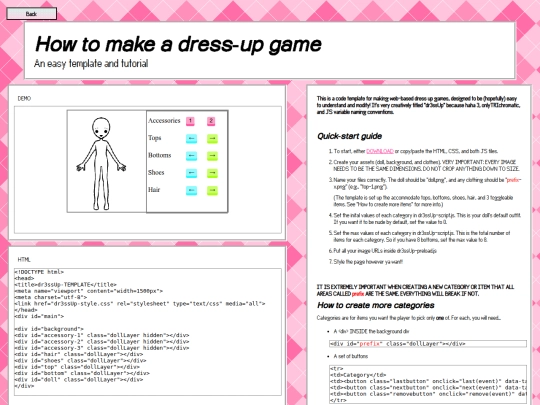
Task: Click the 'Tops' label in demo
Action: click(155, 138)
